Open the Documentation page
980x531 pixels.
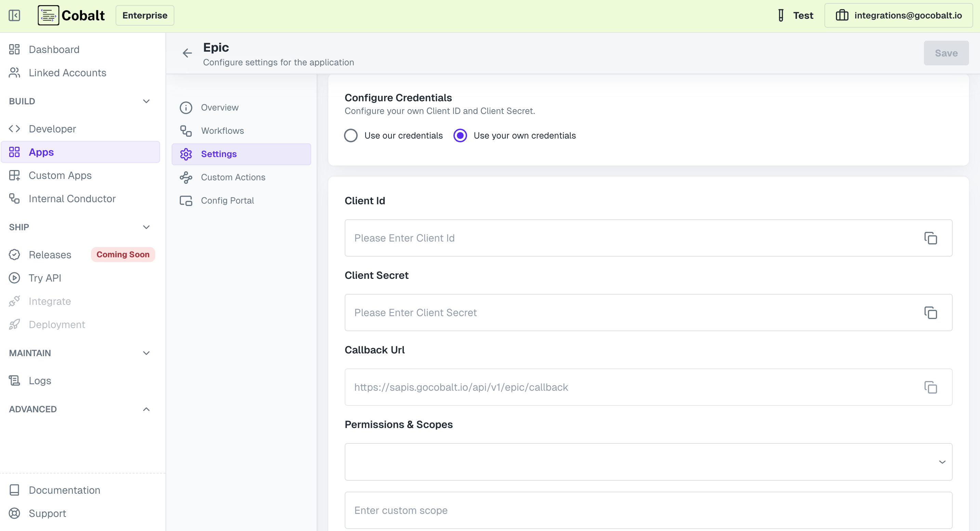(x=64, y=490)
